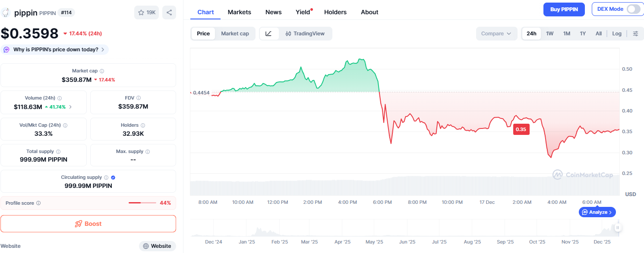Click the Profile score progress bar
644x253 pixels.
tap(142, 203)
